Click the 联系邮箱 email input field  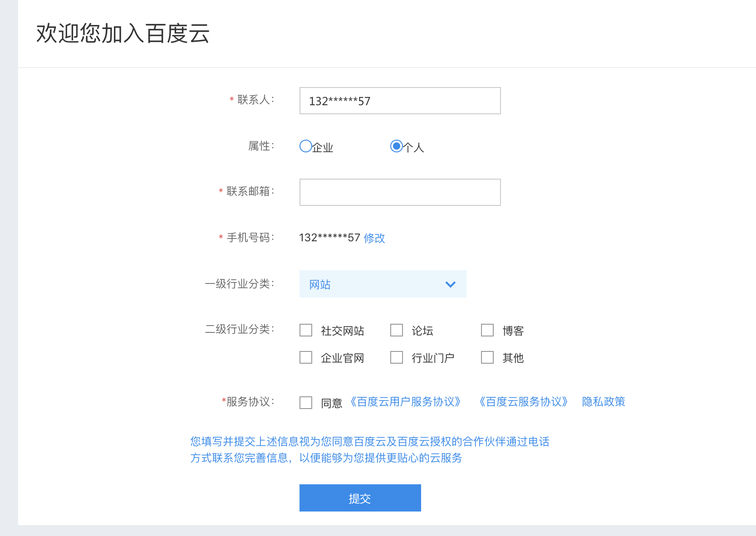tap(400, 192)
